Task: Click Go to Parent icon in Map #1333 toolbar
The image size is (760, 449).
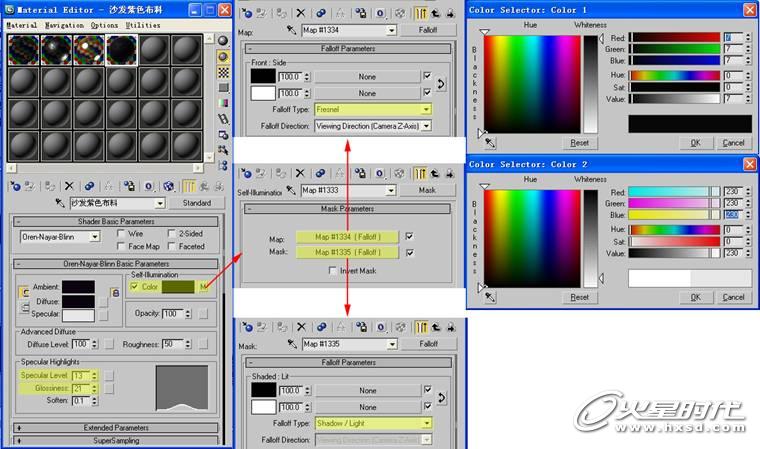Action: pos(435,173)
